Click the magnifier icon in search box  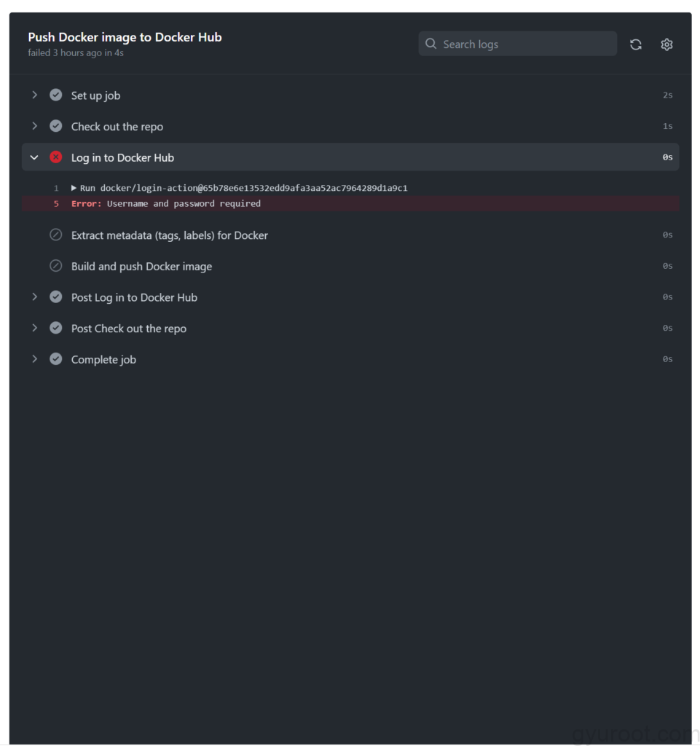pyautogui.click(x=431, y=44)
